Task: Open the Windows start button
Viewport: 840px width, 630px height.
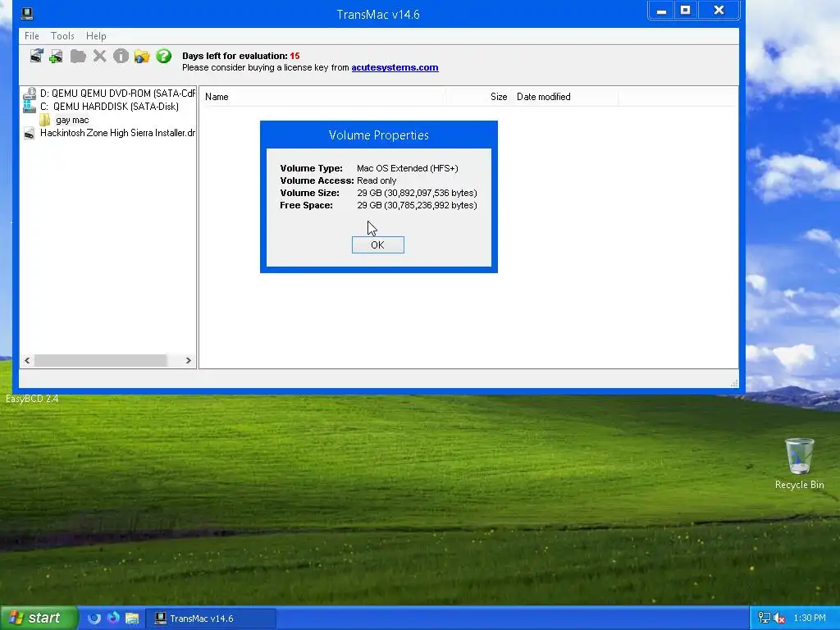Action: click(x=38, y=619)
